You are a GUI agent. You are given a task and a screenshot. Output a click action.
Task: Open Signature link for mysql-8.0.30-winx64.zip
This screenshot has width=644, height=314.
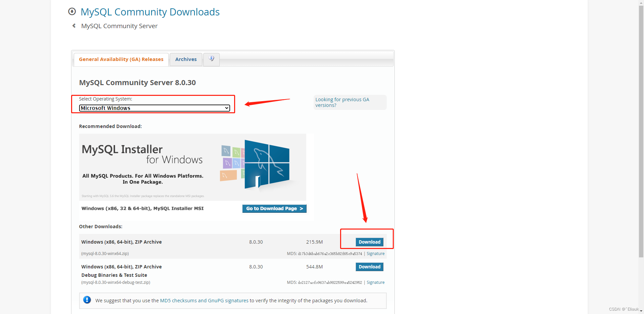point(375,254)
